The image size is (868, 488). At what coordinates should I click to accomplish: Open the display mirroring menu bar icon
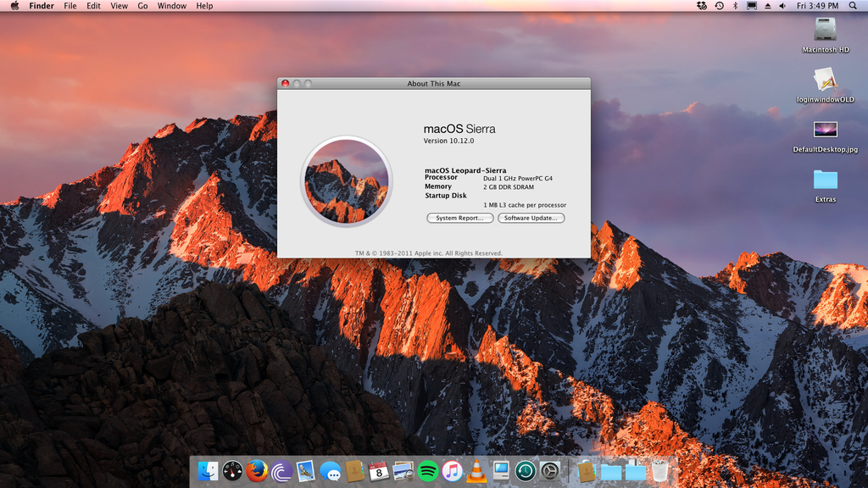tap(752, 6)
